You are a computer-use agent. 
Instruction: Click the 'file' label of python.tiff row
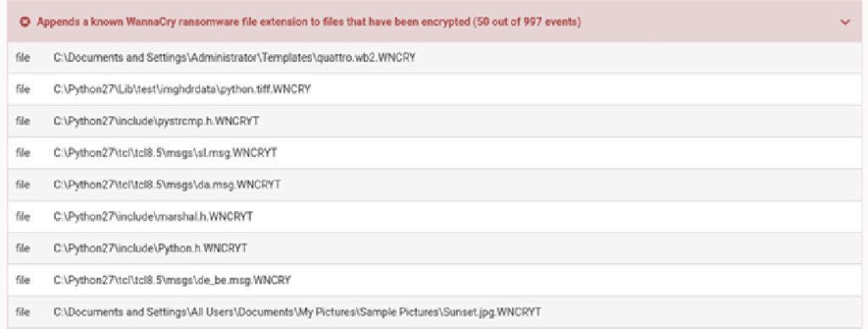pyautogui.click(x=23, y=89)
